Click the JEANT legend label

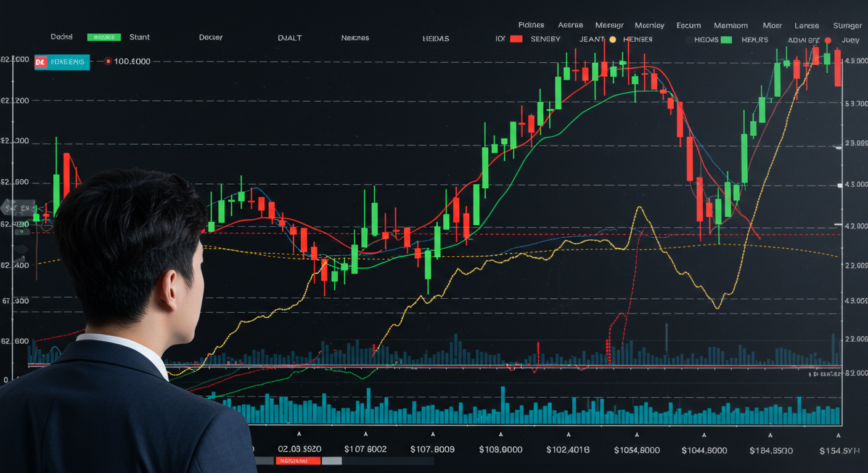click(592, 39)
